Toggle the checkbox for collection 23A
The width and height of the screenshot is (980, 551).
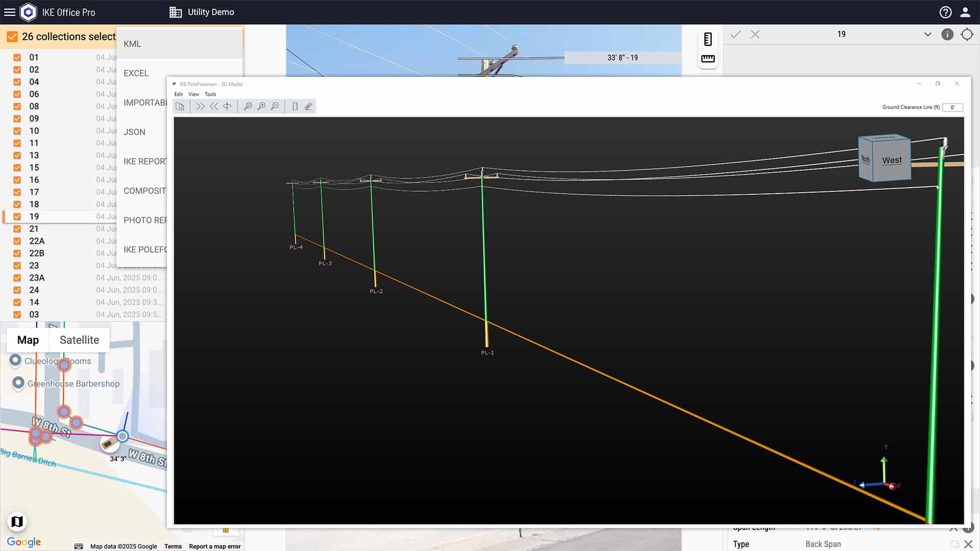pyautogui.click(x=17, y=278)
